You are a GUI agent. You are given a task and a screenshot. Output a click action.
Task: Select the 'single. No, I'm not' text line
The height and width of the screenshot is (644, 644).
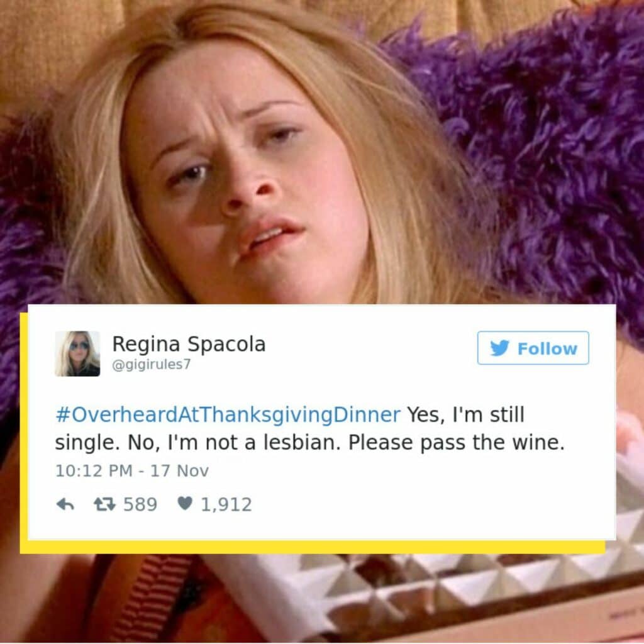[147, 443]
